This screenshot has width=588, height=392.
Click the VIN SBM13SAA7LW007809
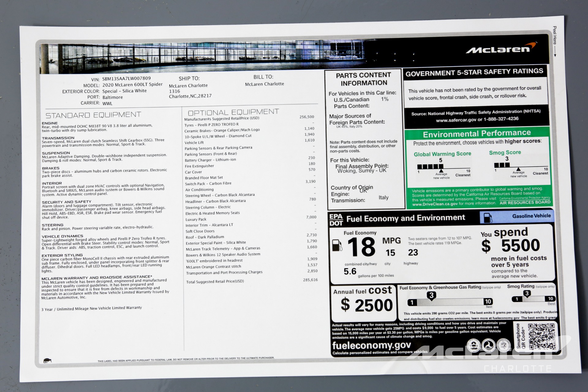point(126,78)
